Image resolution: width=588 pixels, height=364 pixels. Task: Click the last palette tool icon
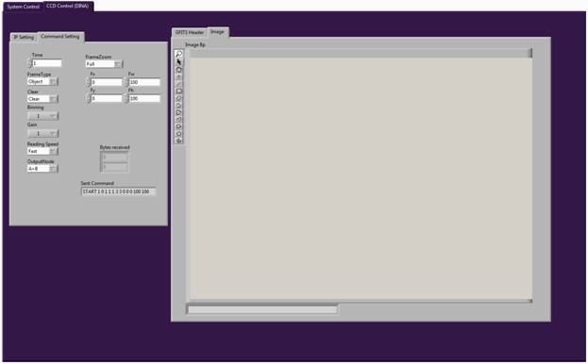179,141
